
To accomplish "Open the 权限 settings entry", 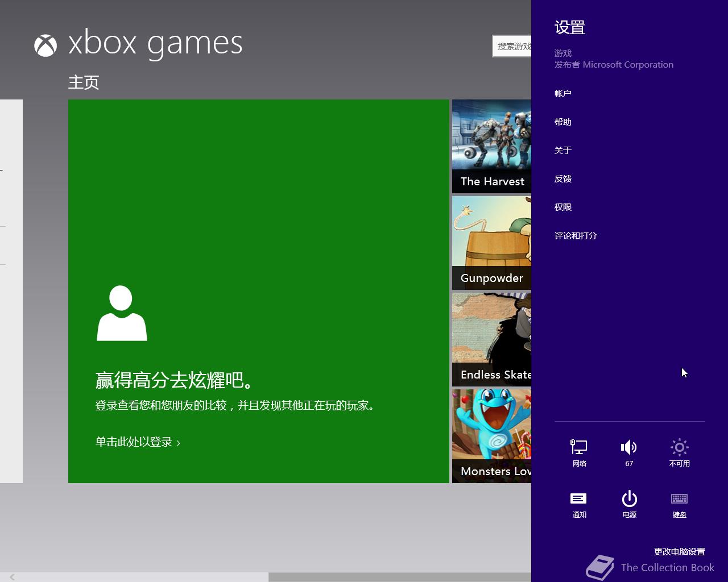I will click(563, 207).
